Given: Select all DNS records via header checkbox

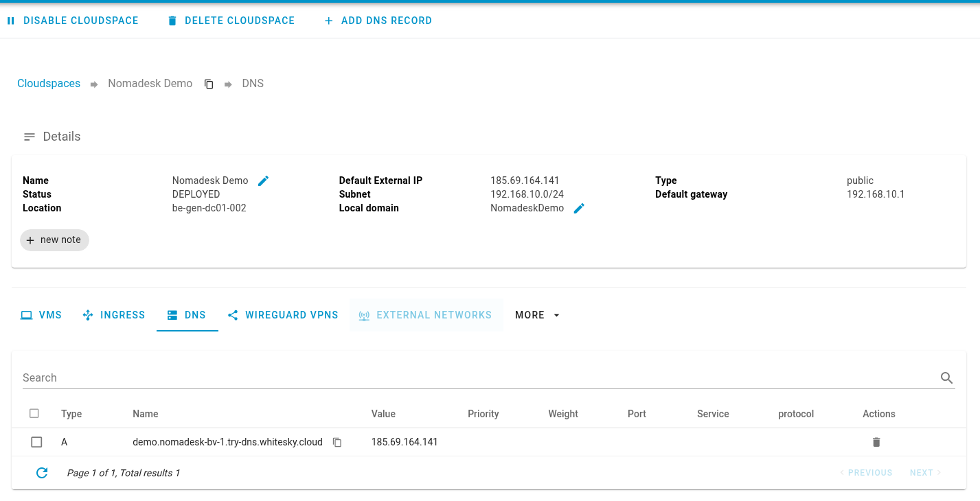Looking at the screenshot, I should click(x=34, y=413).
